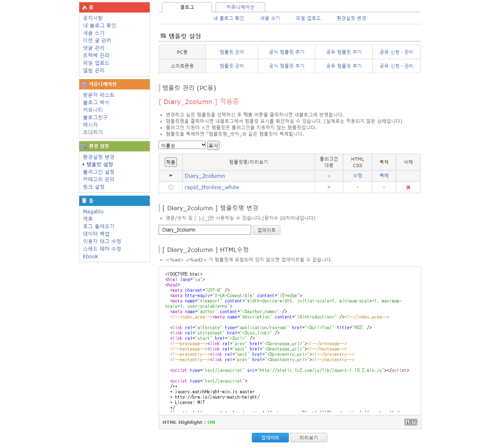Click the home icon in the red sidebar header
The width and height of the screenshot is (499, 448).
pos(84,7)
